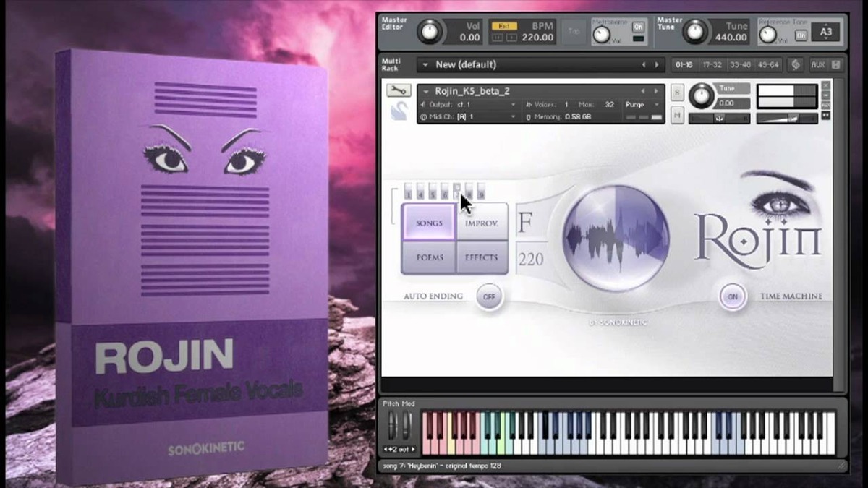Select the POEMS category
Screen dimensions: 868x488
429,257
